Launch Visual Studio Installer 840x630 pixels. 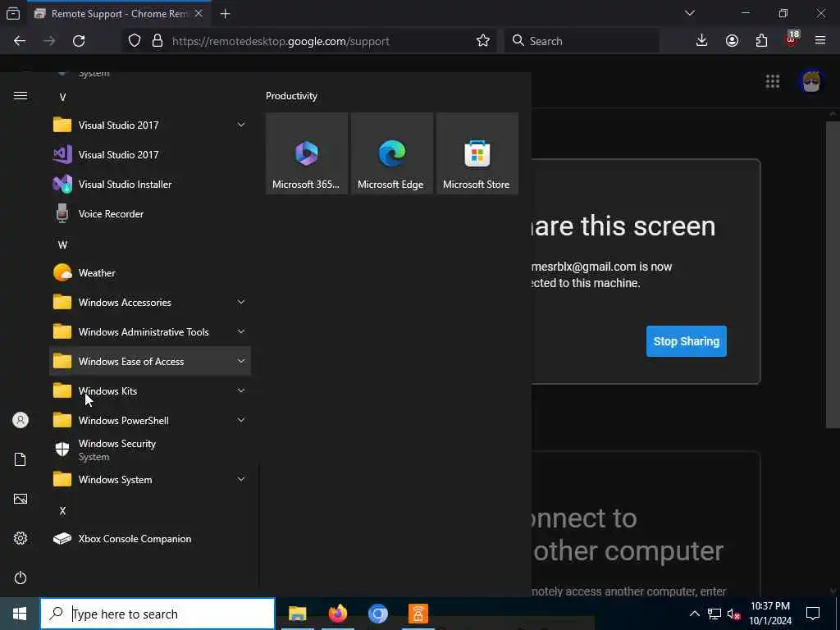pyautogui.click(x=150, y=185)
